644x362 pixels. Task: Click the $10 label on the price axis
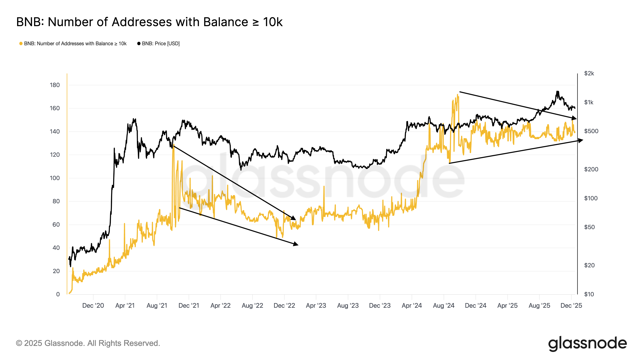[x=589, y=294]
